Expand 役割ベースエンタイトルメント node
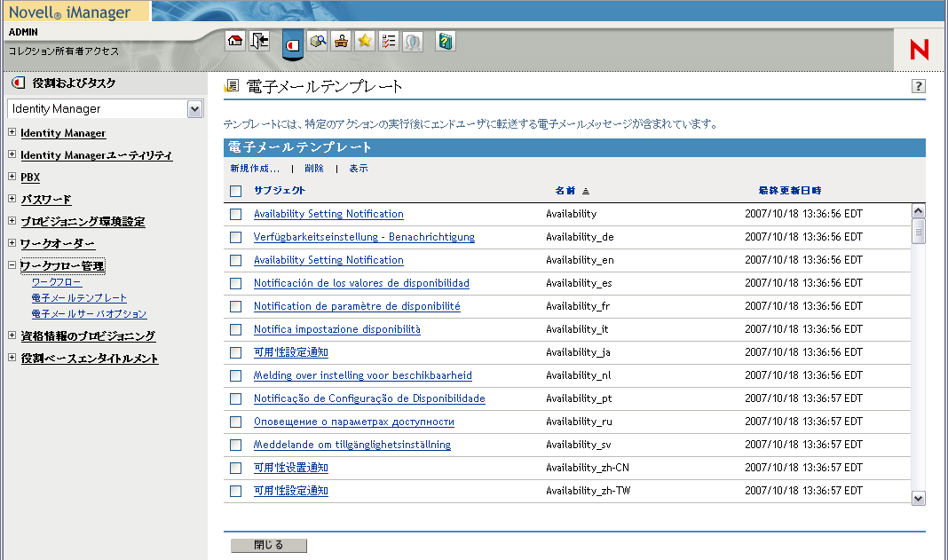The image size is (948, 560). (12, 358)
